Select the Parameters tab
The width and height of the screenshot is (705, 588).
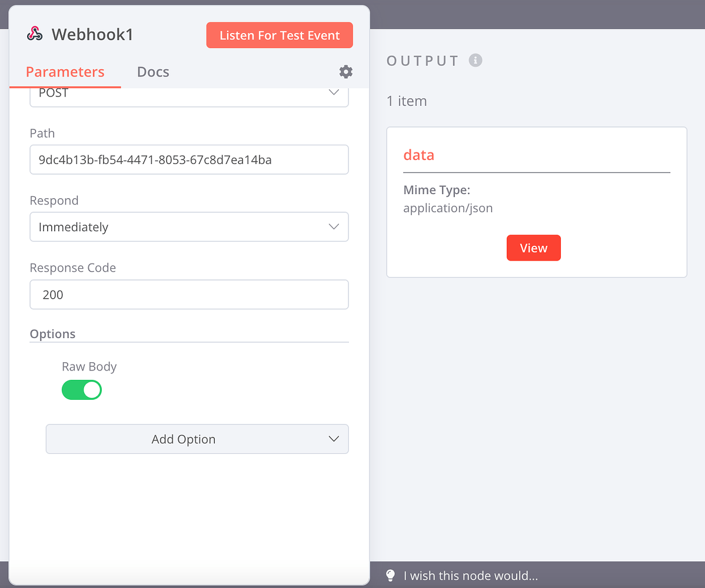[x=65, y=71]
